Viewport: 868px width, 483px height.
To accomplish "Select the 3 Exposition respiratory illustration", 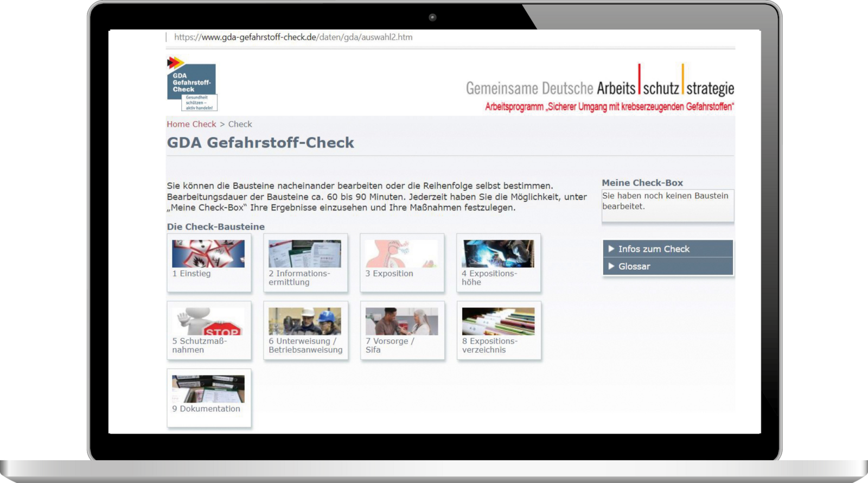I will [x=401, y=253].
